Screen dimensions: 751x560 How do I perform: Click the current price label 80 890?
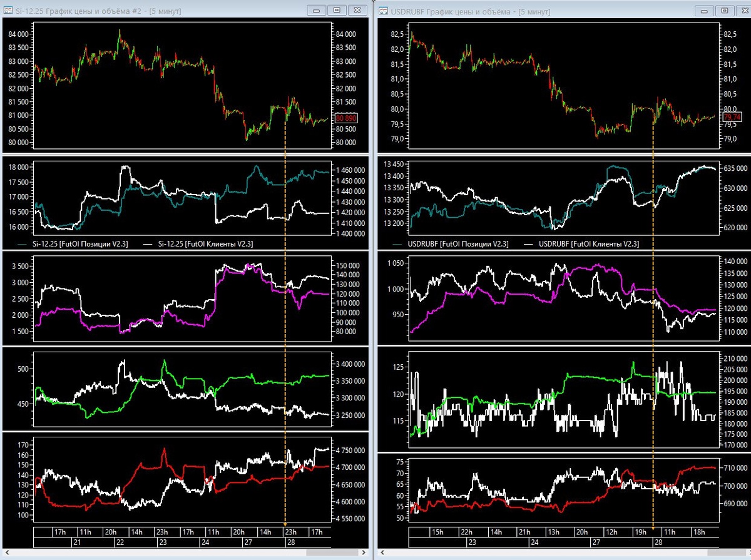[346, 118]
